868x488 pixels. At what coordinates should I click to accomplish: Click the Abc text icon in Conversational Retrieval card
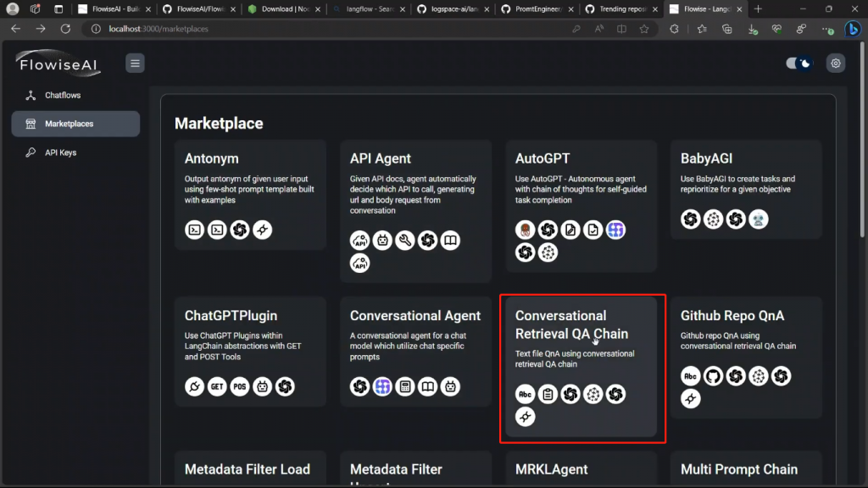tap(526, 394)
